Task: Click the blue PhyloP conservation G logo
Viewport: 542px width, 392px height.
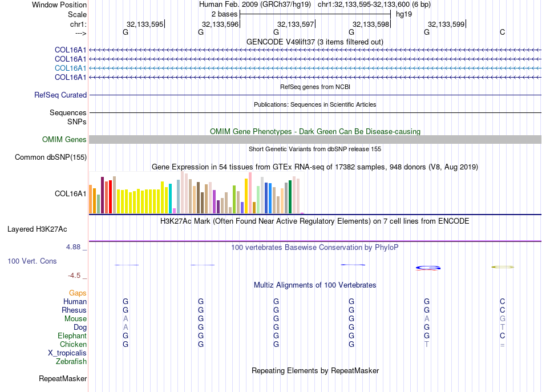Action: tap(428, 268)
